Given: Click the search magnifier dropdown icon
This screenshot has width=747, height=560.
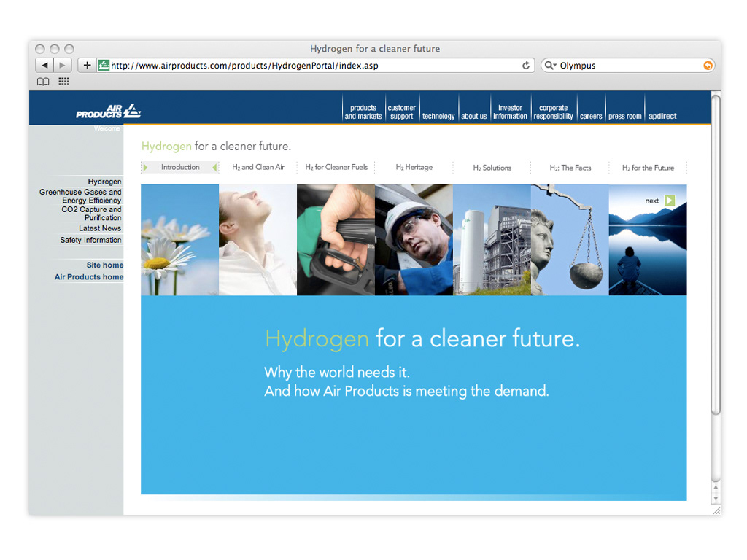Looking at the screenshot, I should coord(550,65).
